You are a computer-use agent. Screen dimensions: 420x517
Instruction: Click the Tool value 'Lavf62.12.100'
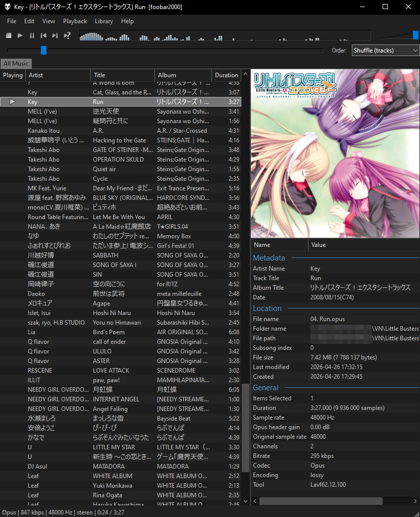(x=328, y=484)
